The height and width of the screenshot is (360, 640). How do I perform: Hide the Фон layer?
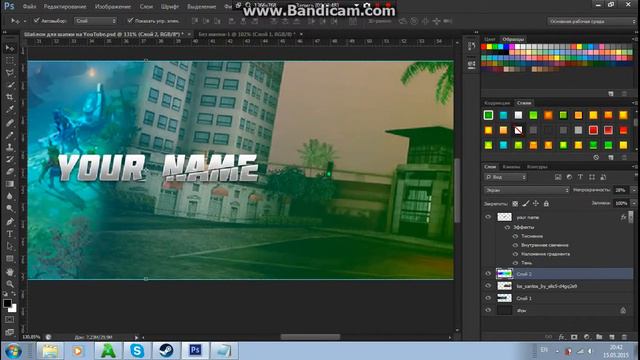(488, 311)
